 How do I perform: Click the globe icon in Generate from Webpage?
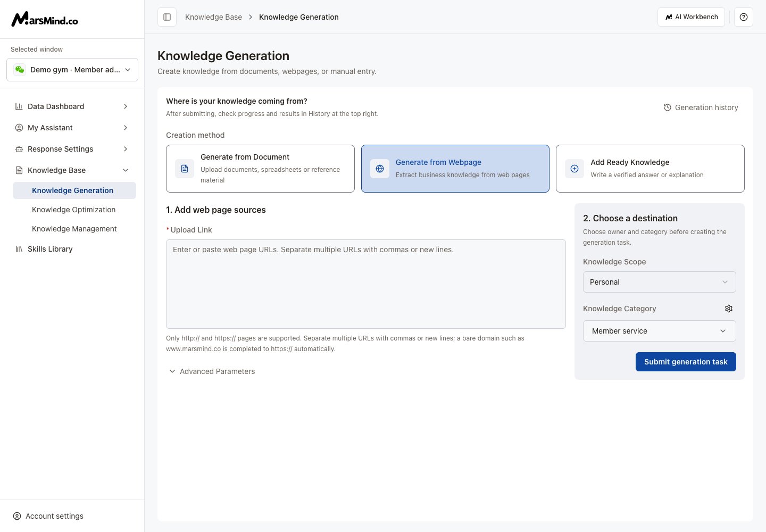(380, 169)
